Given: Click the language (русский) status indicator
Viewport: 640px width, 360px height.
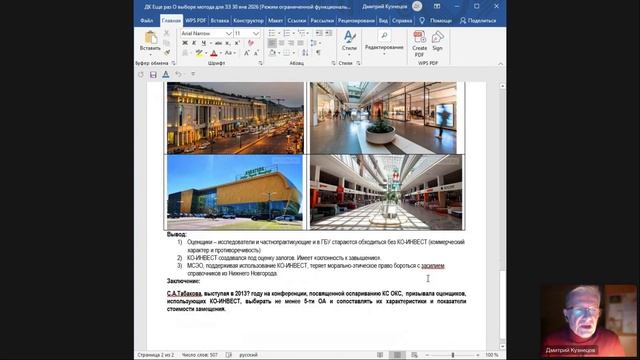Looking at the screenshot, I should click(x=248, y=355).
